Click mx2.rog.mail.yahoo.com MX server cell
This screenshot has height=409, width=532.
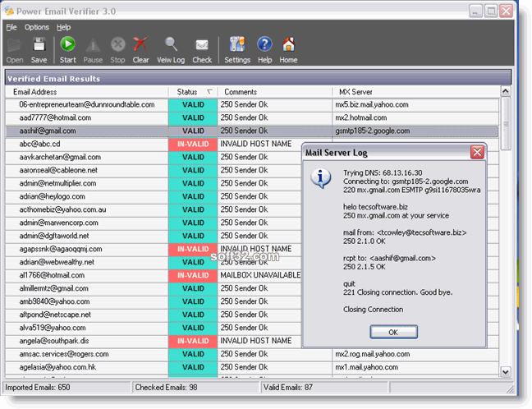coord(415,354)
